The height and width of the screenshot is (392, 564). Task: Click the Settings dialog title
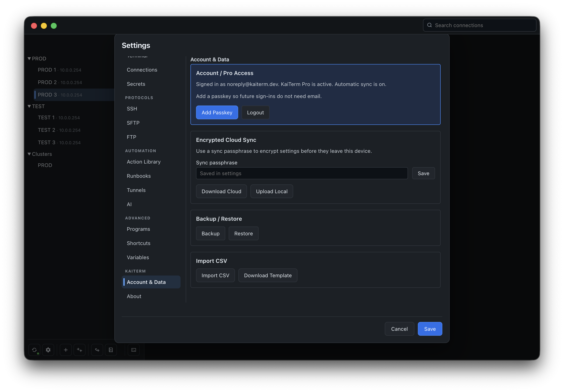(x=136, y=45)
